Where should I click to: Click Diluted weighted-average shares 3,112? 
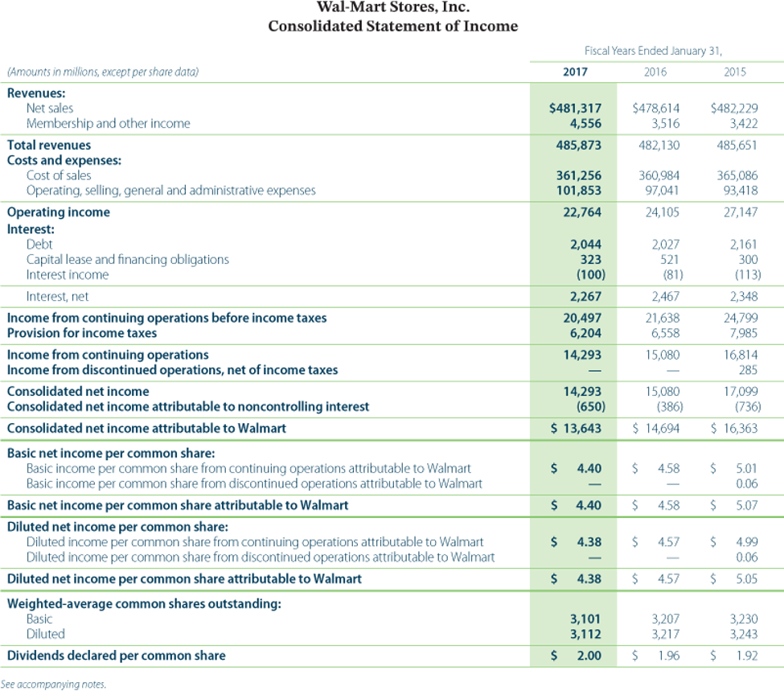point(587,634)
